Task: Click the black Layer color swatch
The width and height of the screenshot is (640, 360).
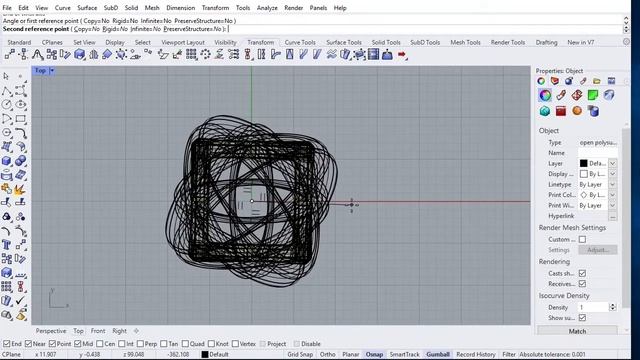Action: 584,163
